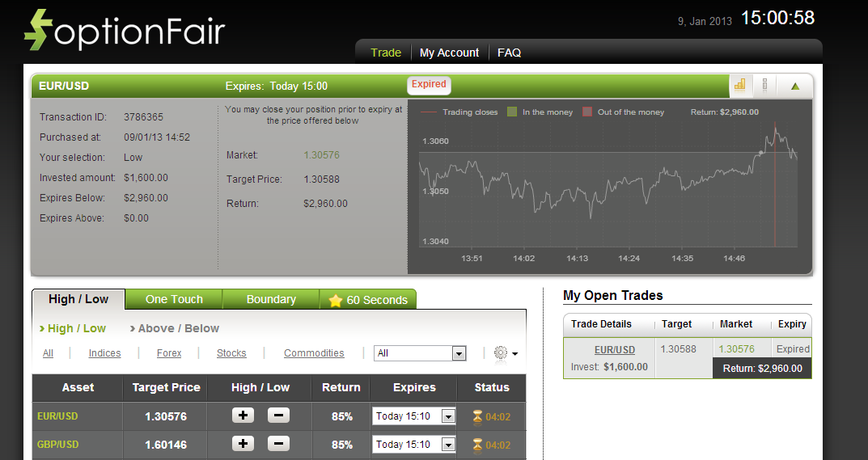Open EUR/USD expiry Today 15:10 dropdown
Screen dimensions: 868x460
414,416
